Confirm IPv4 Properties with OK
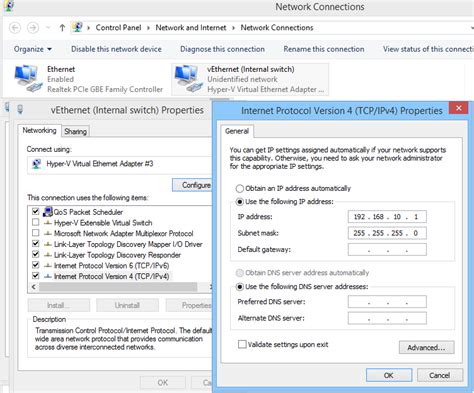 [x=389, y=375]
